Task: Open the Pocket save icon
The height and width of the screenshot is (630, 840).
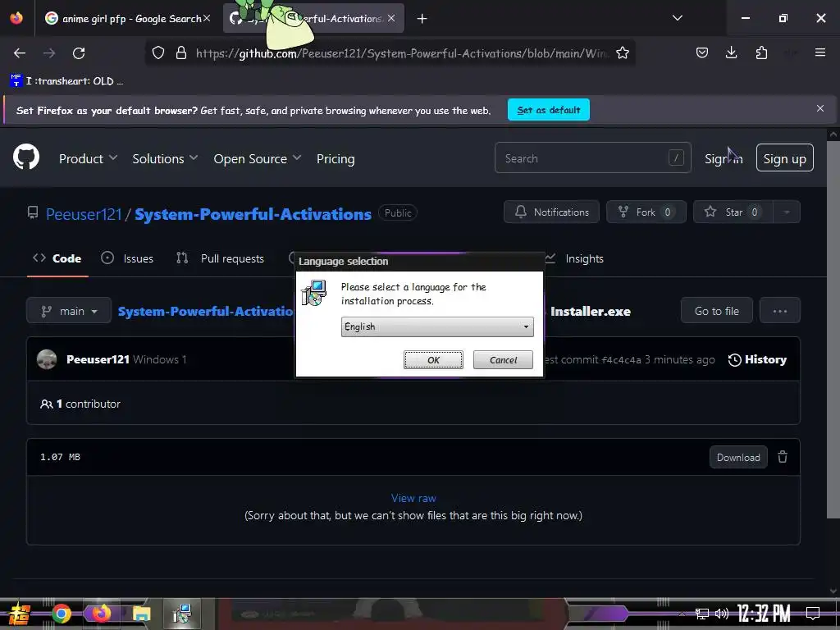Action: pos(702,52)
